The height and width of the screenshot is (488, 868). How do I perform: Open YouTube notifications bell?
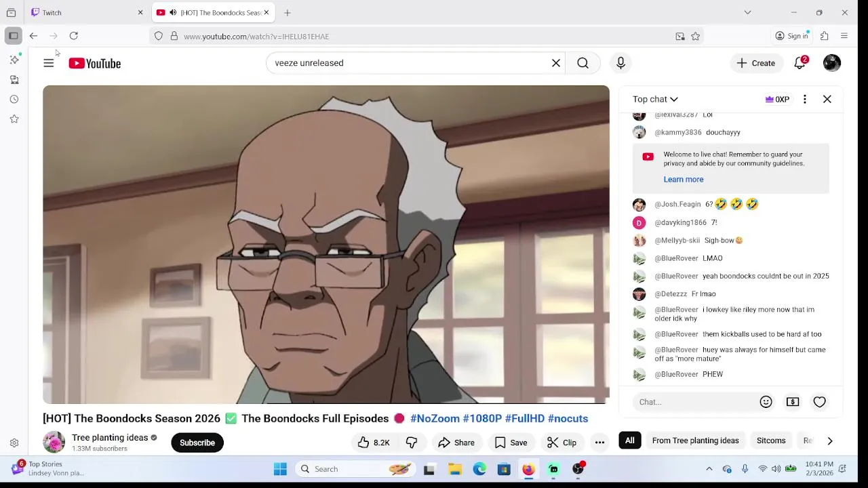pyautogui.click(x=800, y=63)
